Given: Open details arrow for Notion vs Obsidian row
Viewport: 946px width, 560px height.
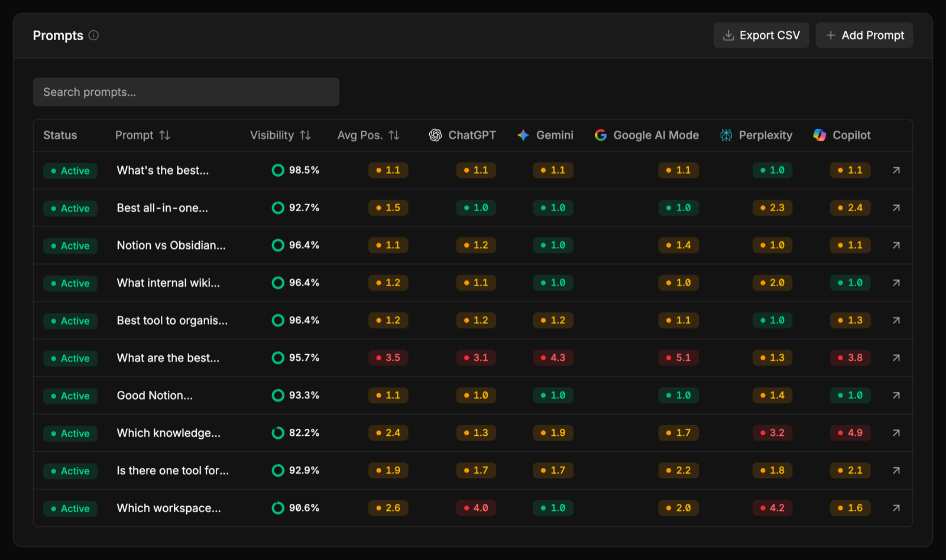Looking at the screenshot, I should pos(896,245).
